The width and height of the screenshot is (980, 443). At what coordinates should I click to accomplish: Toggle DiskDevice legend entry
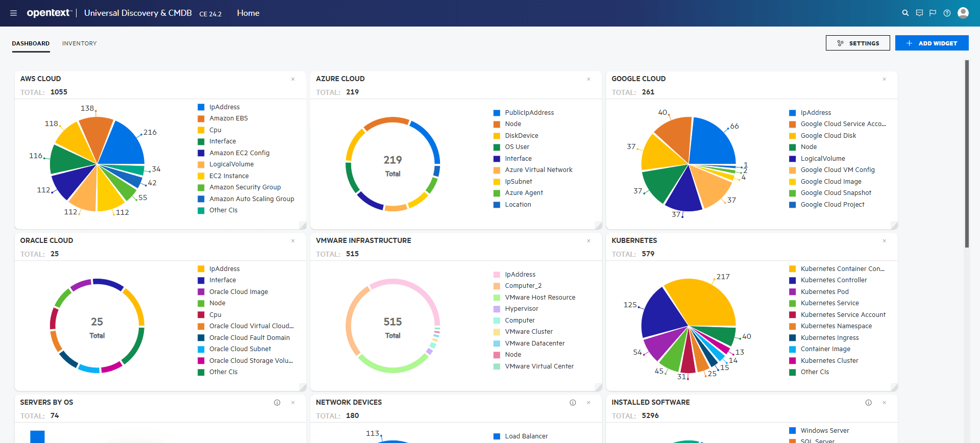pyautogui.click(x=516, y=136)
